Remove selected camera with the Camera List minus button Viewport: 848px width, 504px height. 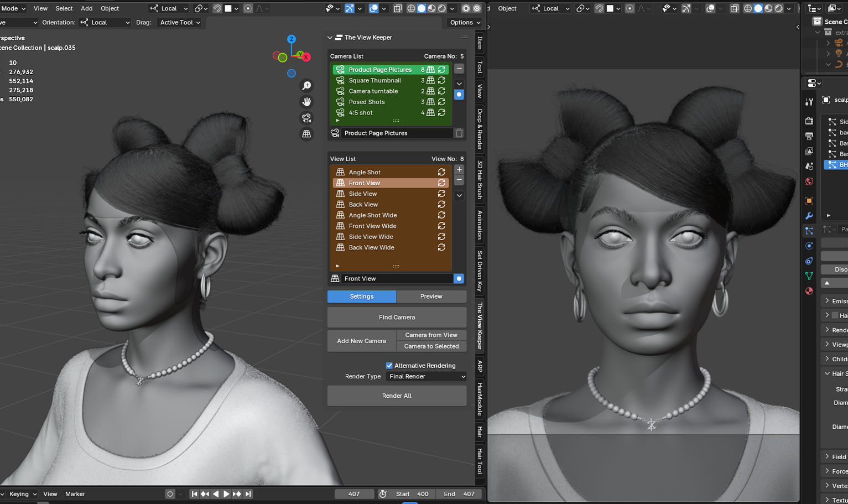point(459,69)
